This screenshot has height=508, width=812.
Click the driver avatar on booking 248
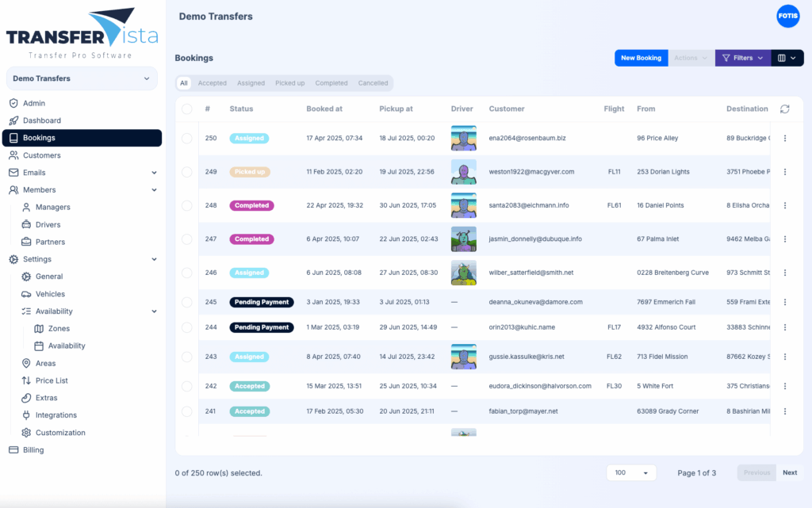point(462,205)
